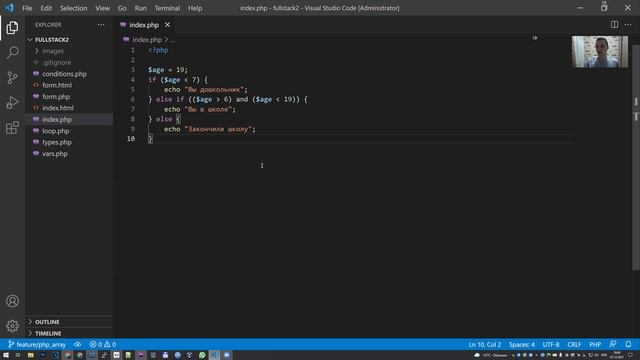Screen dimensions: 640x360
Task: Open the Help menu
Action: 195,8
